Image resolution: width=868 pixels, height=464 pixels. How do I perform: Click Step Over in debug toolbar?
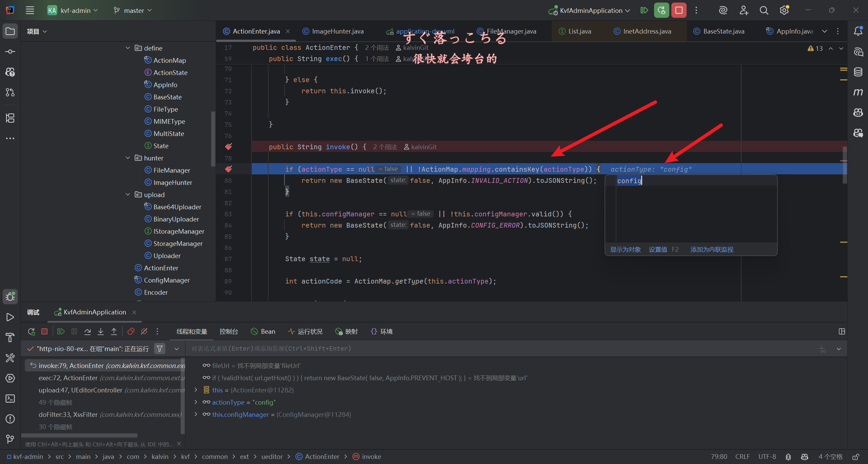point(87,331)
